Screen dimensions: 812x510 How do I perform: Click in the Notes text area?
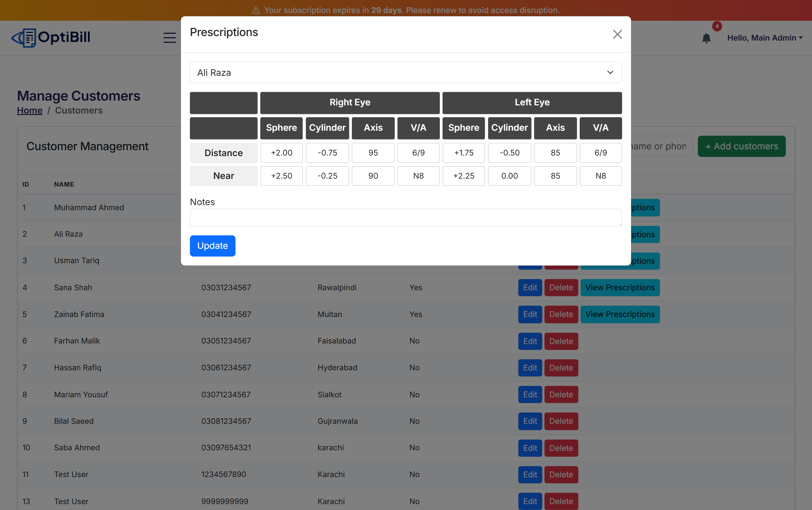click(406, 218)
